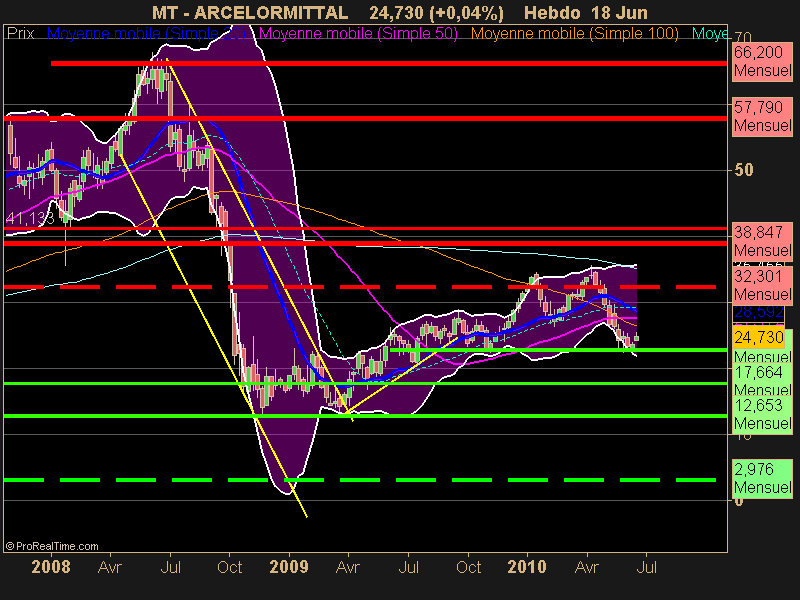Select the Moyenne mobile (Simple 50) legend
This screenshot has height=600, width=800.
pos(358,34)
